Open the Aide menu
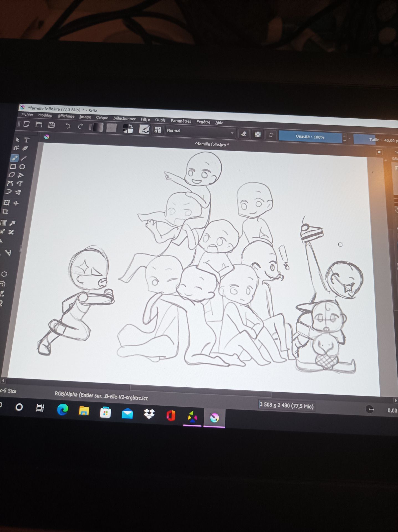398x532 pixels. pyautogui.click(x=219, y=122)
